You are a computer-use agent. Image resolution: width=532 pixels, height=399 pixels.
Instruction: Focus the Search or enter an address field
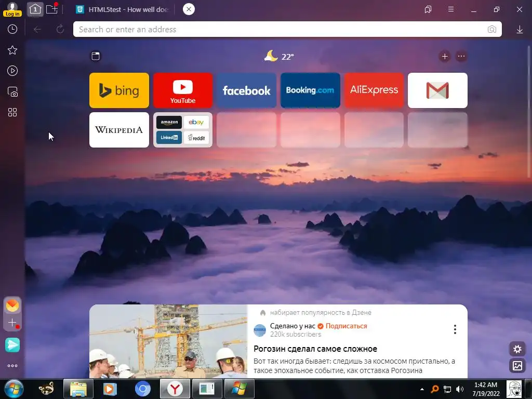287,29
